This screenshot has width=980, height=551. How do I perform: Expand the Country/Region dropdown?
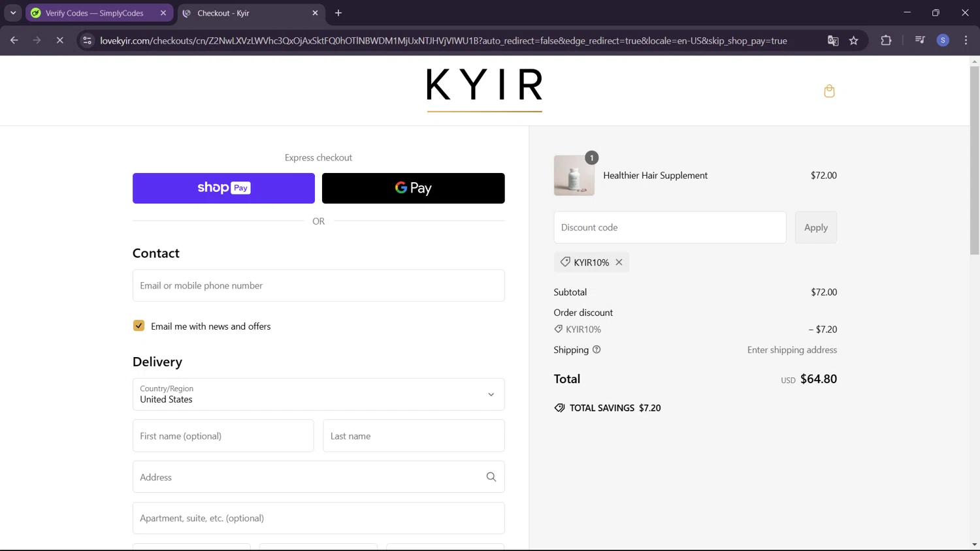(x=319, y=394)
